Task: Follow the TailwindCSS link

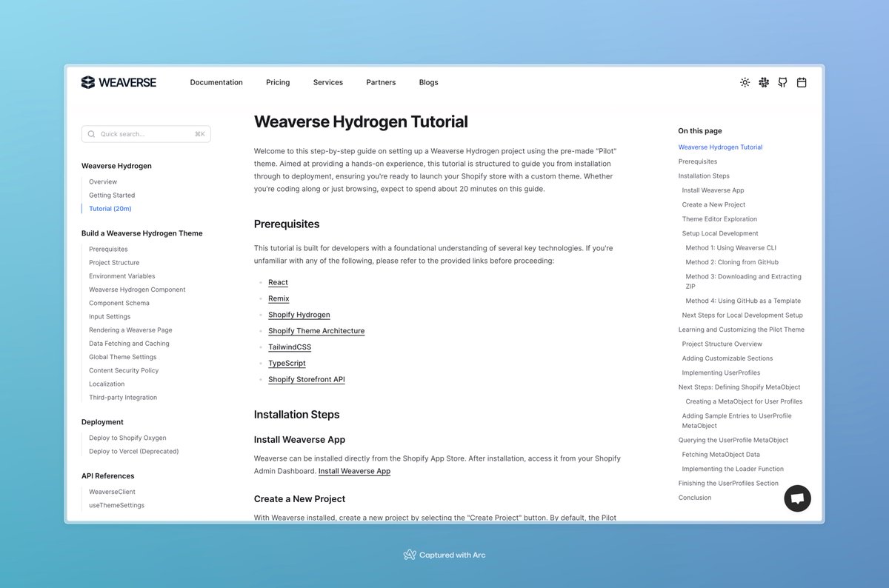Action: pos(290,347)
